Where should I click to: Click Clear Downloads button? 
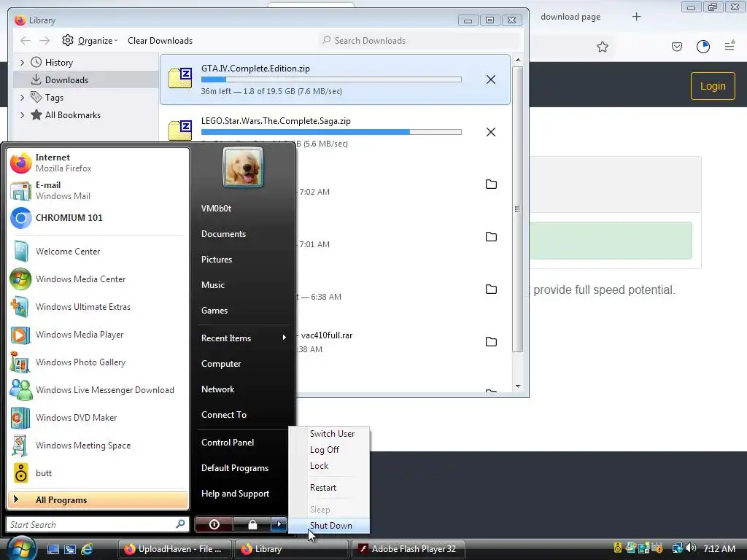point(160,41)
